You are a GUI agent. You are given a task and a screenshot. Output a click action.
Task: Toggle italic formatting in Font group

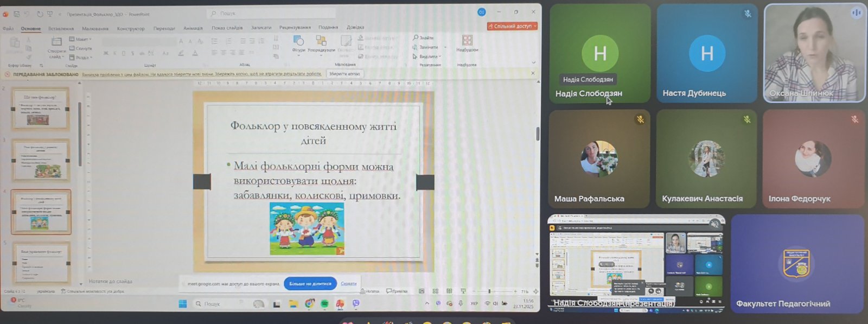(x=115, y=53)
